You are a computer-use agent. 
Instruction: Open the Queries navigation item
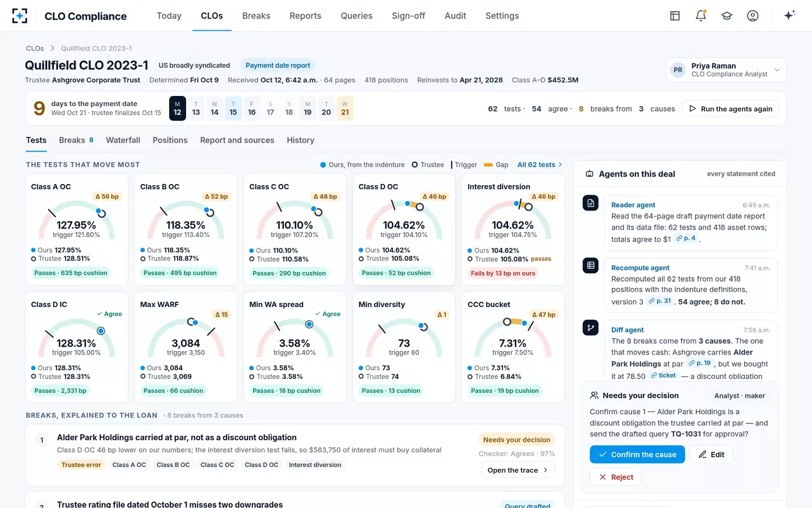(x=356, y=16)
